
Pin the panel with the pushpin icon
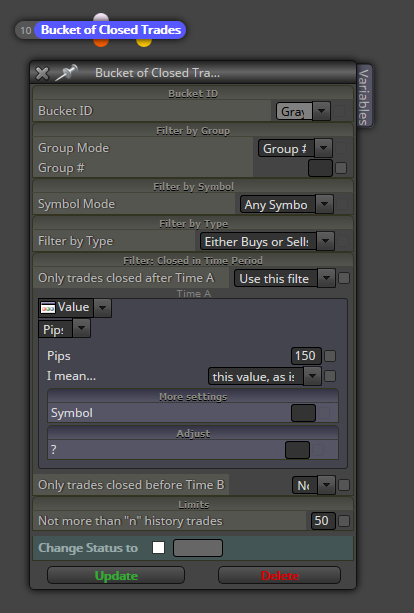pos(66,73)
